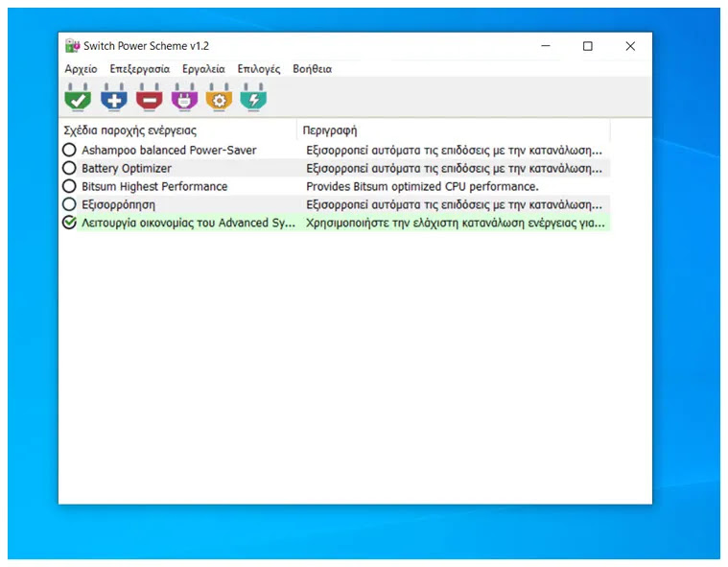Click the Λειτουργία οικονομίας του Advanced Sy... name
This screenshot has width=728, height=567.
tap(189, 223)
